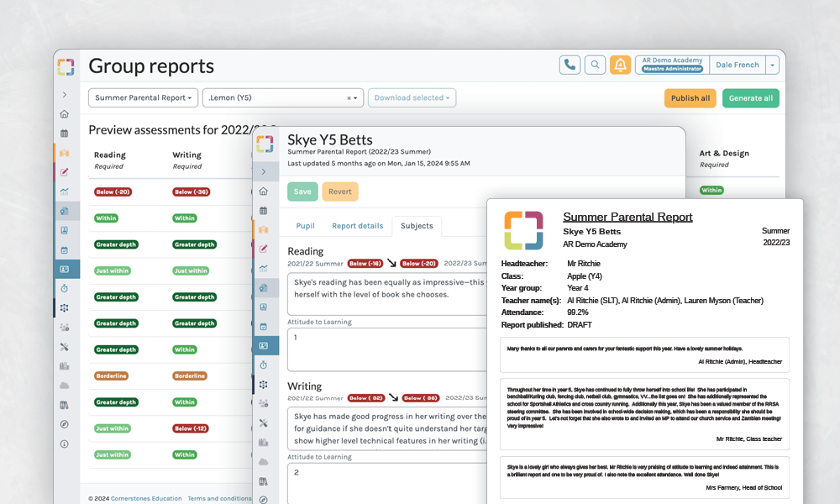Viewport: 840px width, 504px height.
Task: Click the stopwatch icon in left sidebar
Action: point(65,288)
